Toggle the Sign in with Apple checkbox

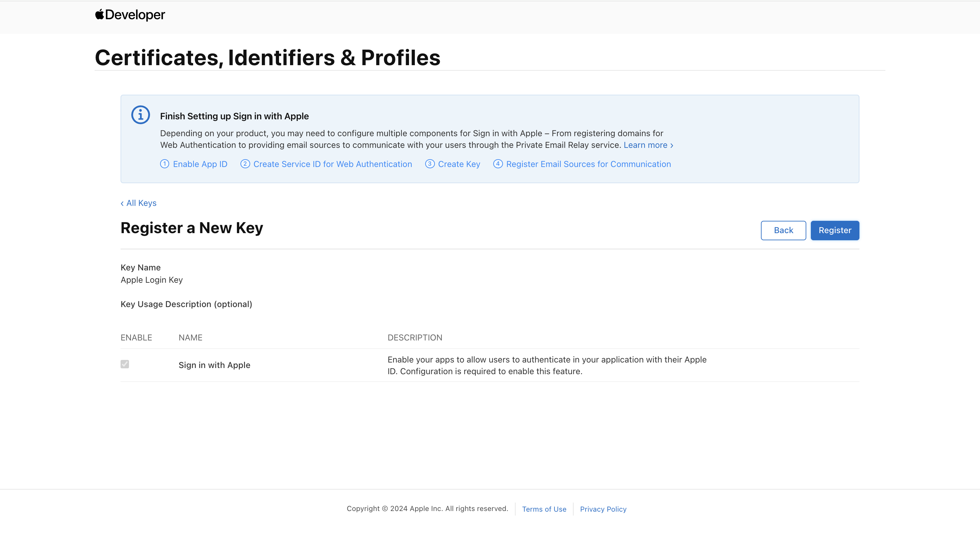(x=125, y=364)
